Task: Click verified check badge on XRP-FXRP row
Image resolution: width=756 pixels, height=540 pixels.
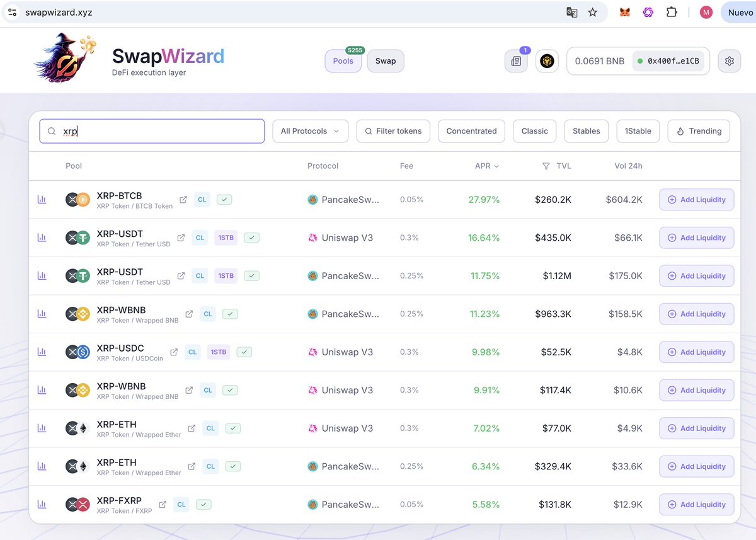Action: pyautogui.click(x=203, y=505)
